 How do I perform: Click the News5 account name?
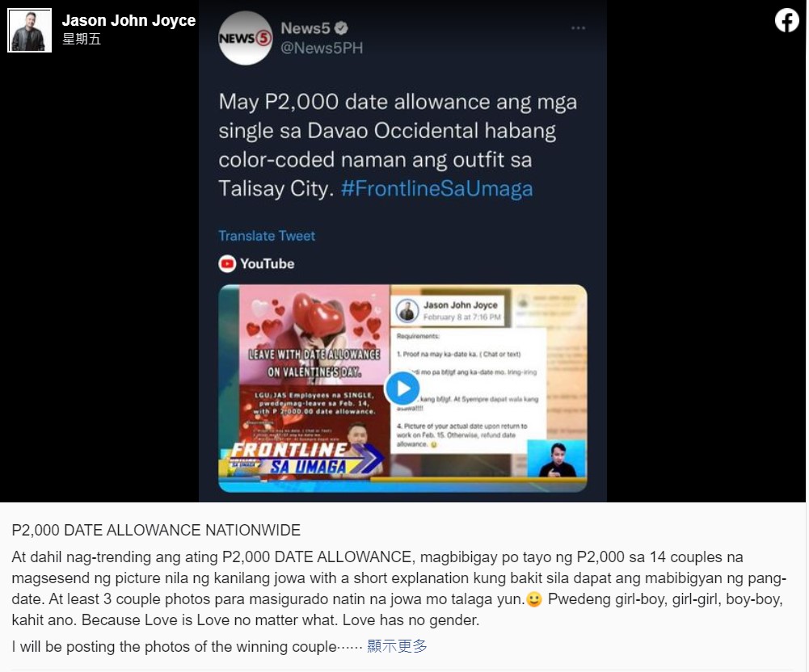[x=305, y=27]
